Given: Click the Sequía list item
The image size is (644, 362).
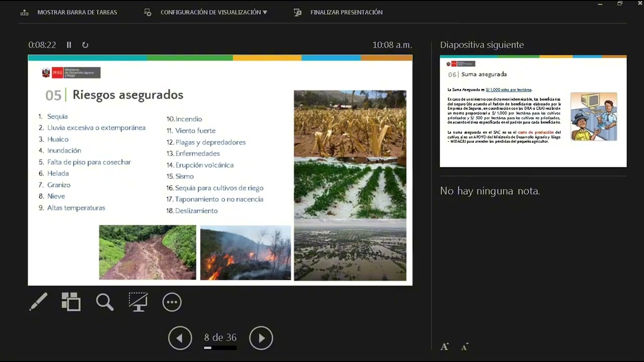Looking at the screenshot, I should click(x=57, y=117).
